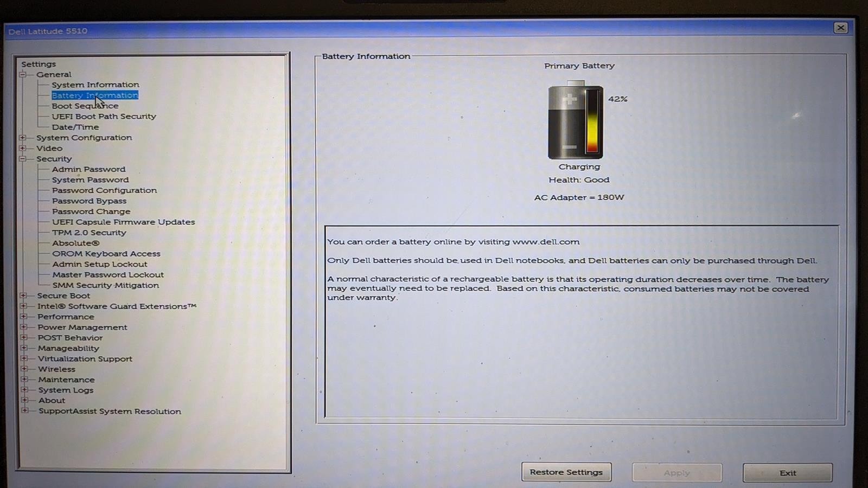The width and height of the screenshot is (868, 488).
Task: Click the primary battery icon
Action: (x=576, y=120)
